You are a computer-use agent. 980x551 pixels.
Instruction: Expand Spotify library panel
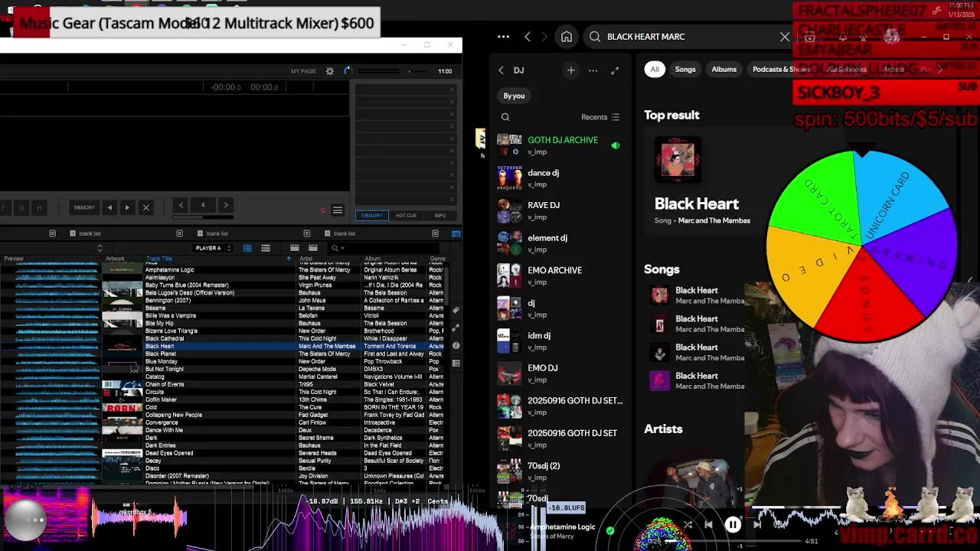pos(615,70)
